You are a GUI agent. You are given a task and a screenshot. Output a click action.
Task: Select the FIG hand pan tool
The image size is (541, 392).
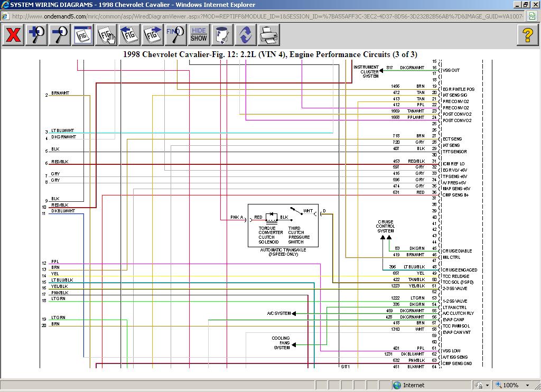pos(106,35)
